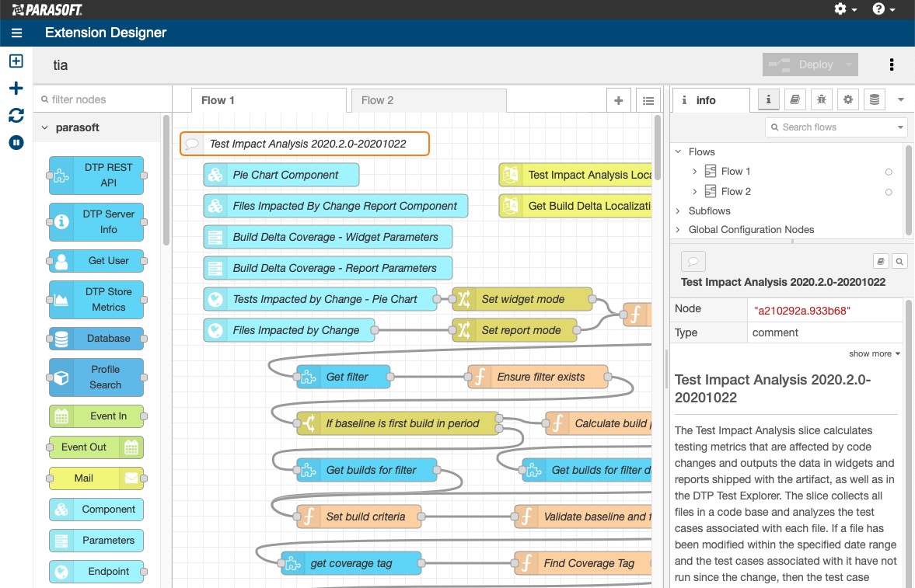Click the Parasoft logo
915x588 pixels.
pos(47,9)
